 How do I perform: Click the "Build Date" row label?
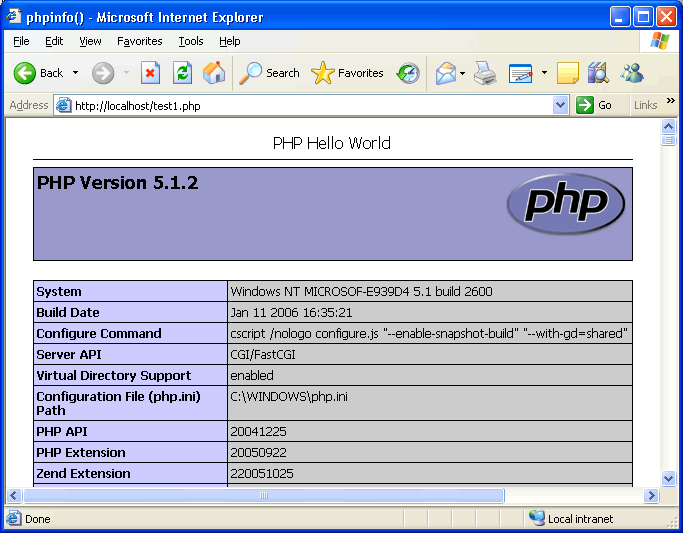(x=68, y=312)
